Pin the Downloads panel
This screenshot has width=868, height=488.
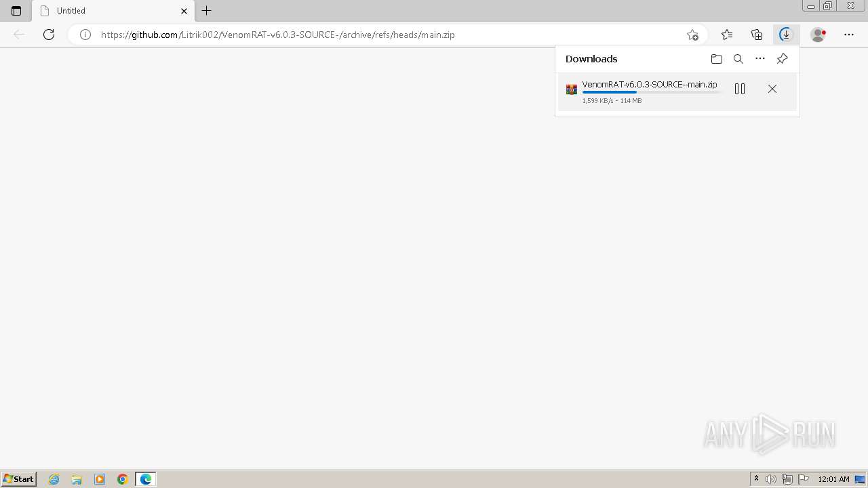click(x=782, y=59)
